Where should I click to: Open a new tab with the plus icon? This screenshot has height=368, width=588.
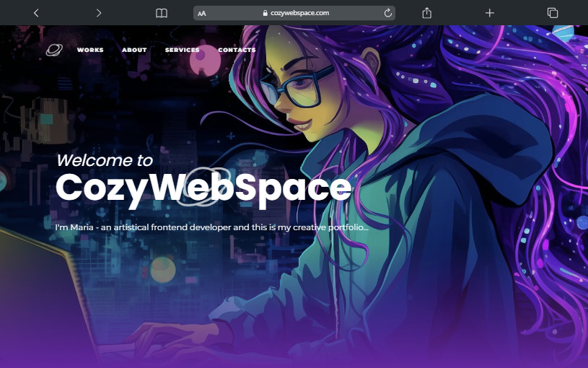[x=490, y=13]
